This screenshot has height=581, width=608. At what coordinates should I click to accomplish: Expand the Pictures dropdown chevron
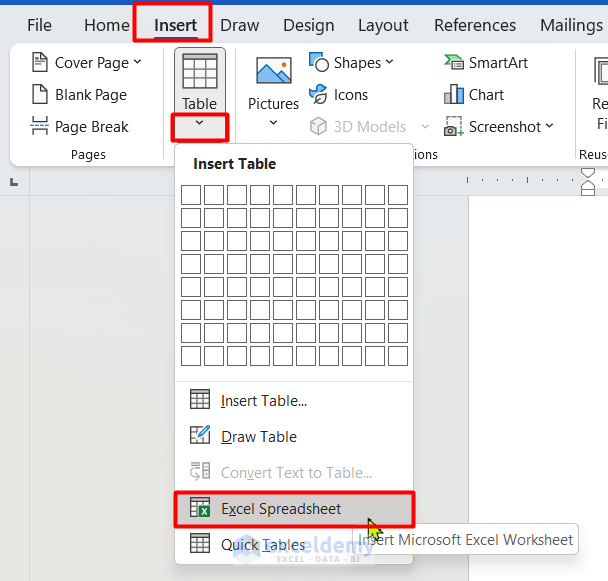tap(273, 123)
